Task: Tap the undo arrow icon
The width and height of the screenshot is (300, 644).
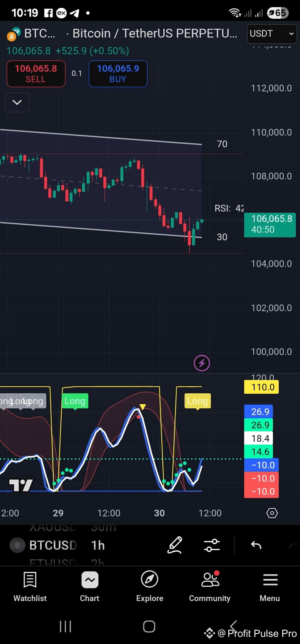Action: [x=256, y=545]
